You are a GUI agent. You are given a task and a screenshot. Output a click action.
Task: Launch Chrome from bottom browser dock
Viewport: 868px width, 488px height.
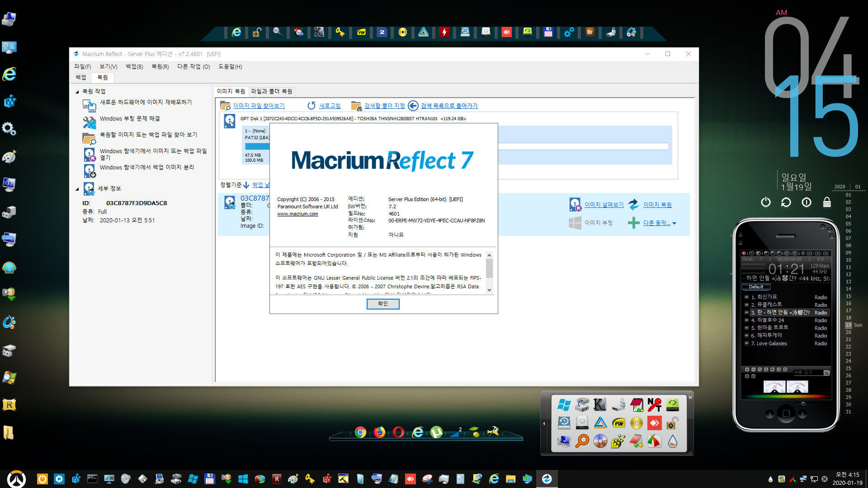click(x=360, y=432)
